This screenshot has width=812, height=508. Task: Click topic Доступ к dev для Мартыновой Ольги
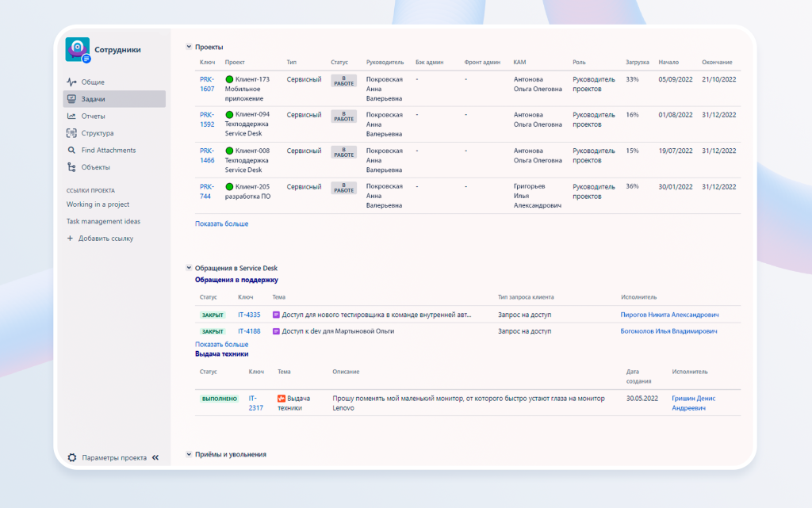(x=338, y=331)
